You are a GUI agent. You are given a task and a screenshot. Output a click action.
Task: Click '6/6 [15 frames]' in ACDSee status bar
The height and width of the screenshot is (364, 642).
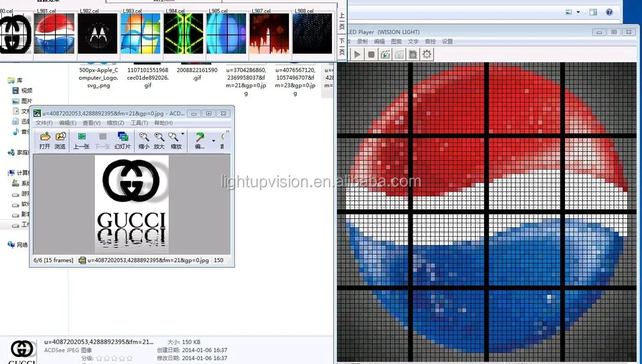click(x=53, y=260)
